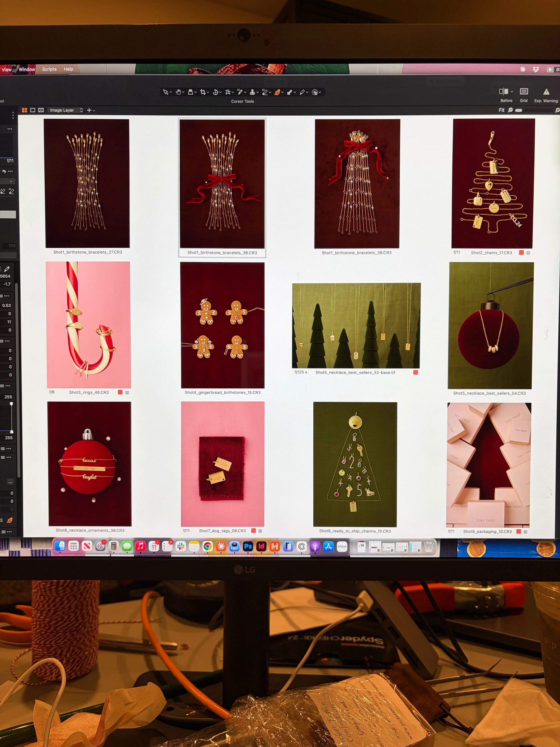Open Cricut from the Dock

tap(342, 546)
